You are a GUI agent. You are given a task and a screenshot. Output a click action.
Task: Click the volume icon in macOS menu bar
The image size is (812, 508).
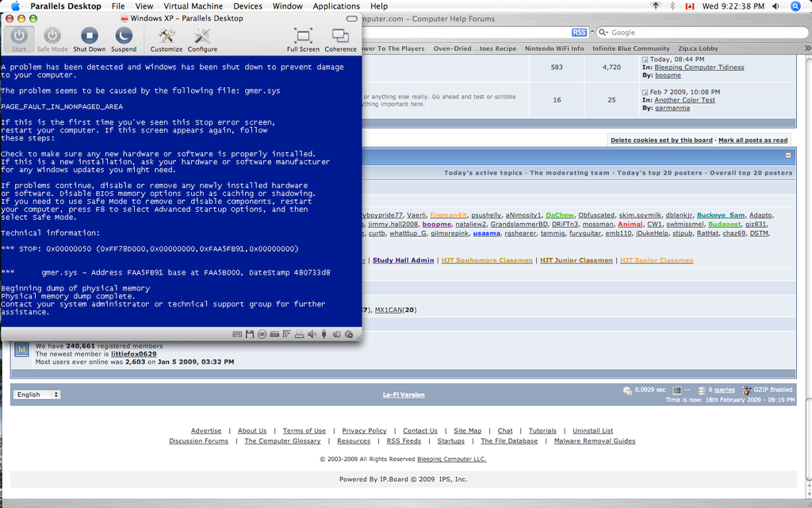point(776,6)
